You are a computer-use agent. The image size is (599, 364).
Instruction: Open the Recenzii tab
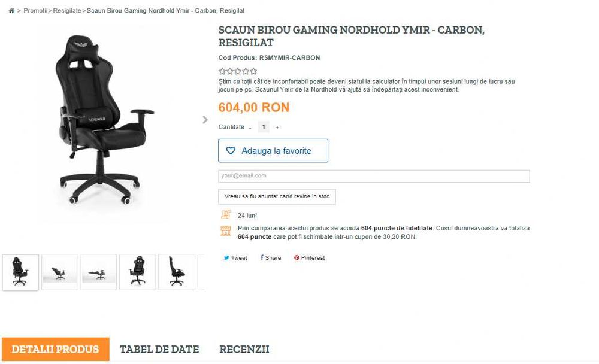pos(244,350)
